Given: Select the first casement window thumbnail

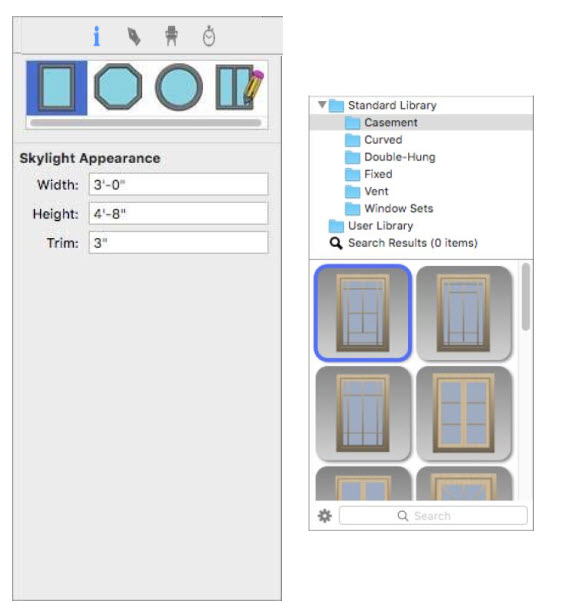Looking at the screenshot, I should (363, 313).
